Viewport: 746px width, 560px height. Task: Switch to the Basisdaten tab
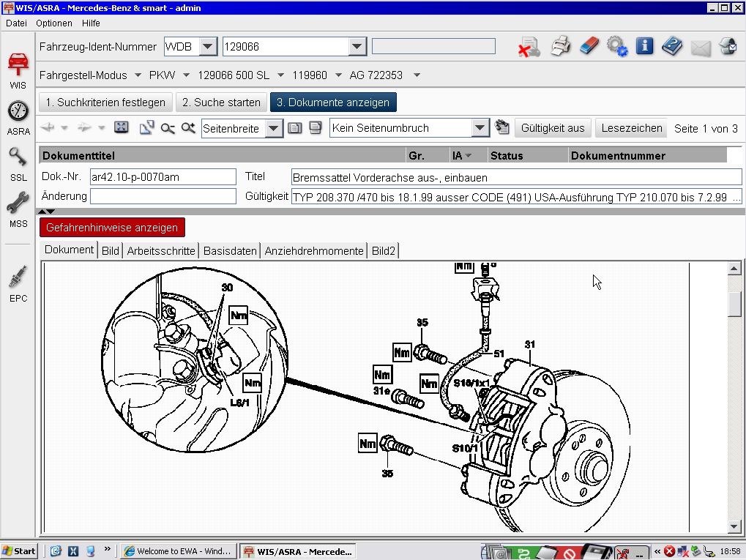230,251
